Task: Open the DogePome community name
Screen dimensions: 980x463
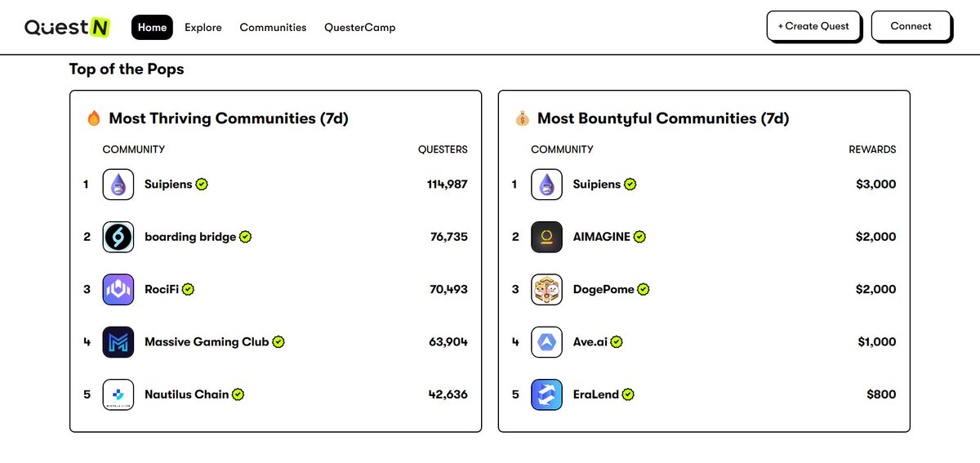Action: (x=604, y=289)
